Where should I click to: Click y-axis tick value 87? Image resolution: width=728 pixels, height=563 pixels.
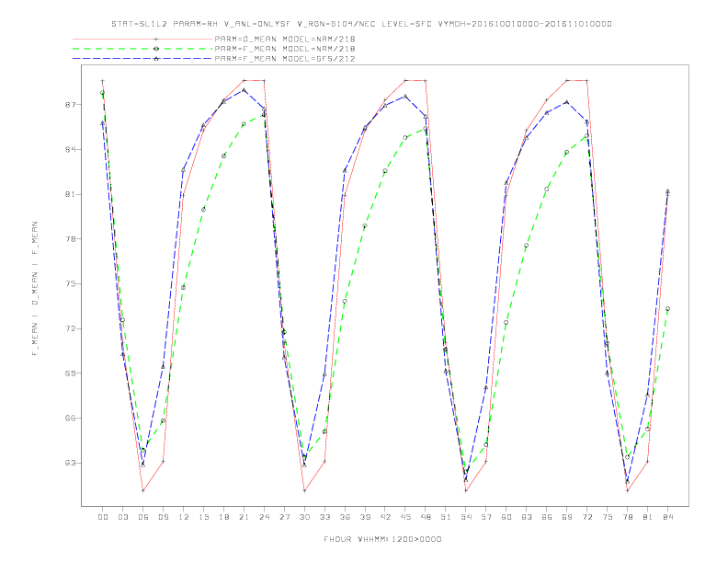[71, 105]
